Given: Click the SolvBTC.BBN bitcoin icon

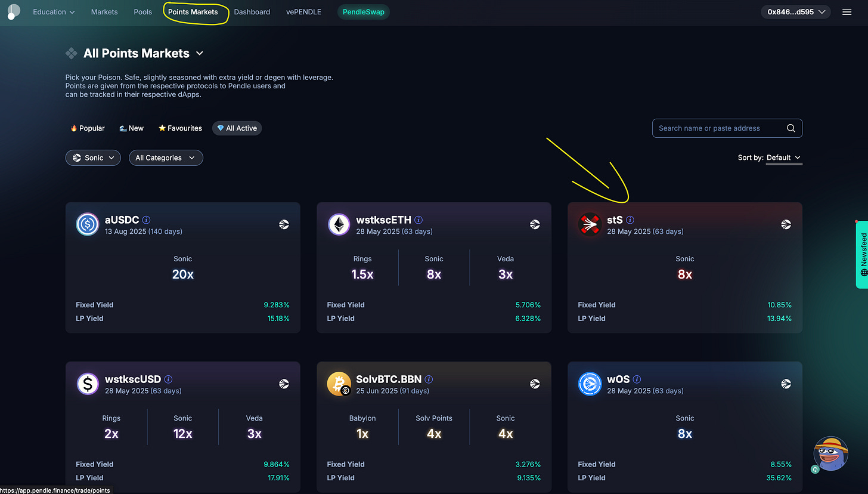Looking at the screenshot, I should 339,384.
